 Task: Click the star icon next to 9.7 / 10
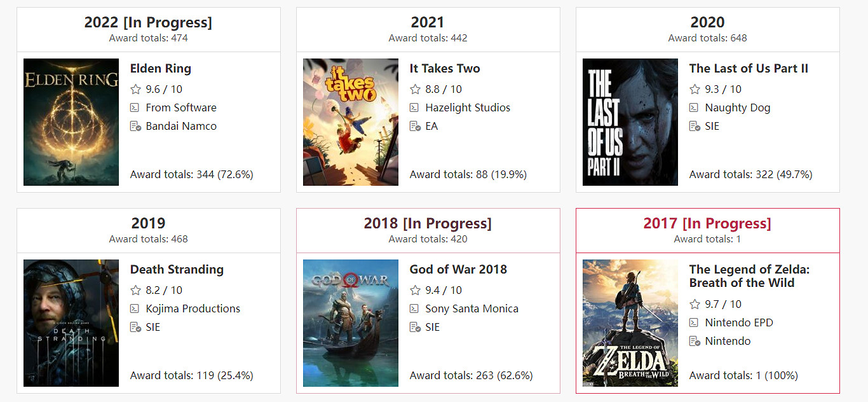click(x=695, y=304)
